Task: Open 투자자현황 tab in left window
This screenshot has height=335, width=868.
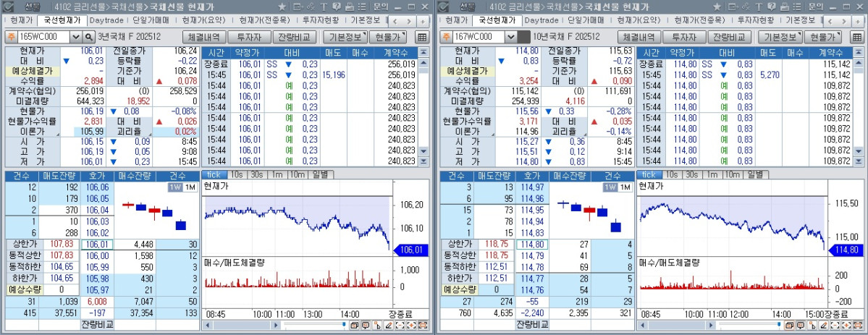Action: [321, 20]
